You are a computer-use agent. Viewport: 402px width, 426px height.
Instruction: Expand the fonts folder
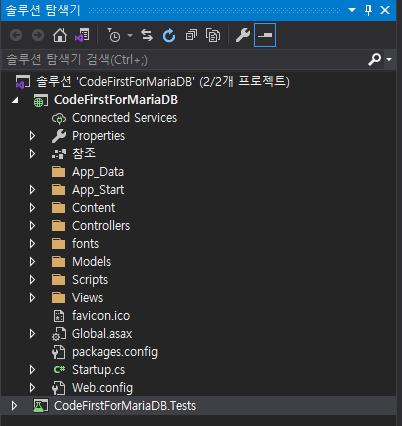pos(32,244)
